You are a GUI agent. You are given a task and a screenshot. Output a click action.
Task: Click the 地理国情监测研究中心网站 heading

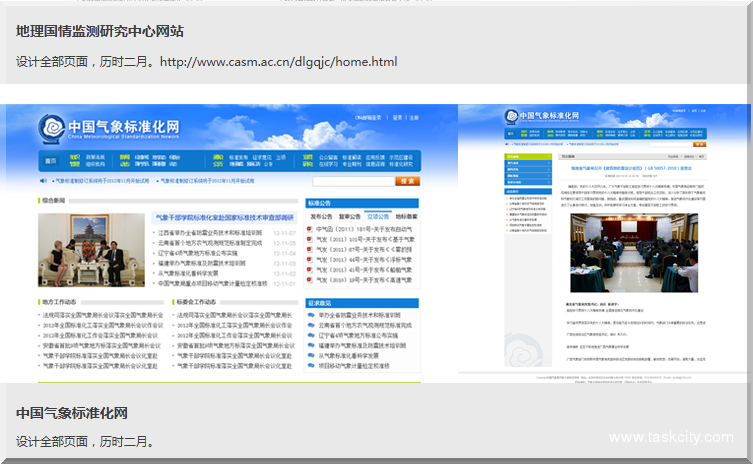click(x=100, y=32)
